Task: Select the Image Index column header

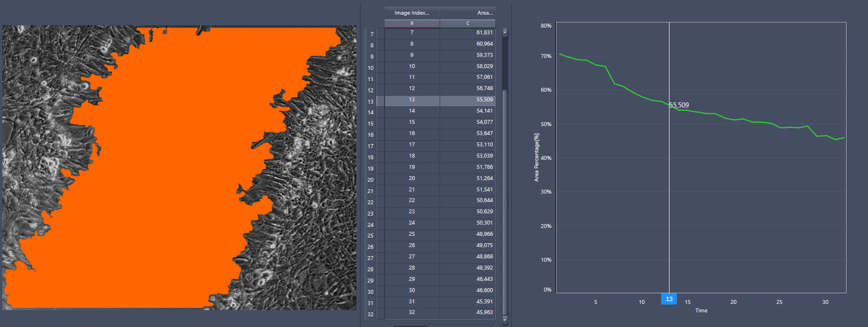Action: [x=412, y=12]
